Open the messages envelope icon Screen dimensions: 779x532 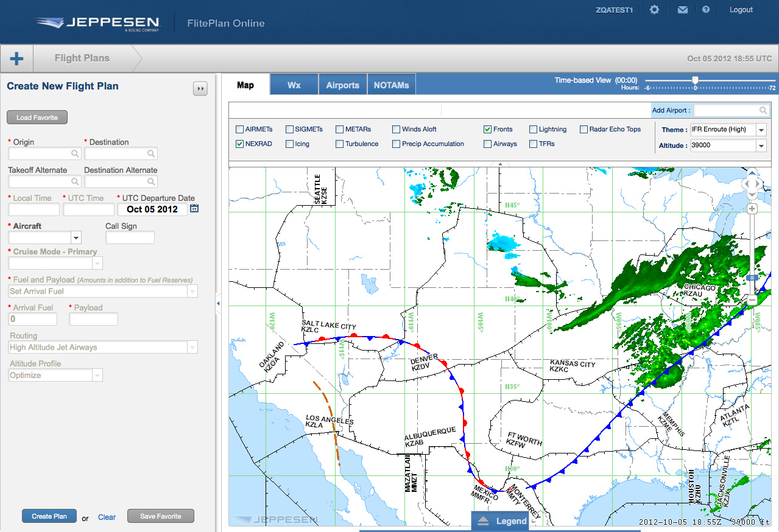click(682, 9)
